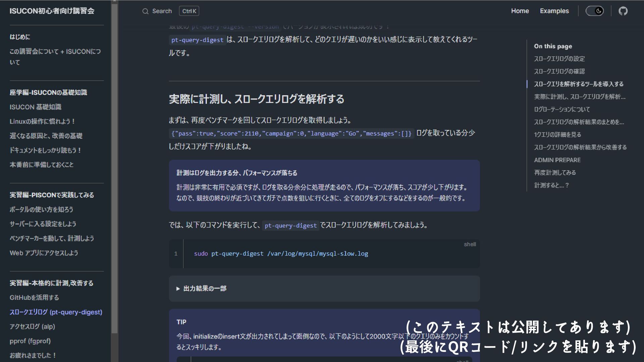Jump to ADMIN PREPARE section
Viewport: 644px width, 362px height.
[x=557, y=160]
